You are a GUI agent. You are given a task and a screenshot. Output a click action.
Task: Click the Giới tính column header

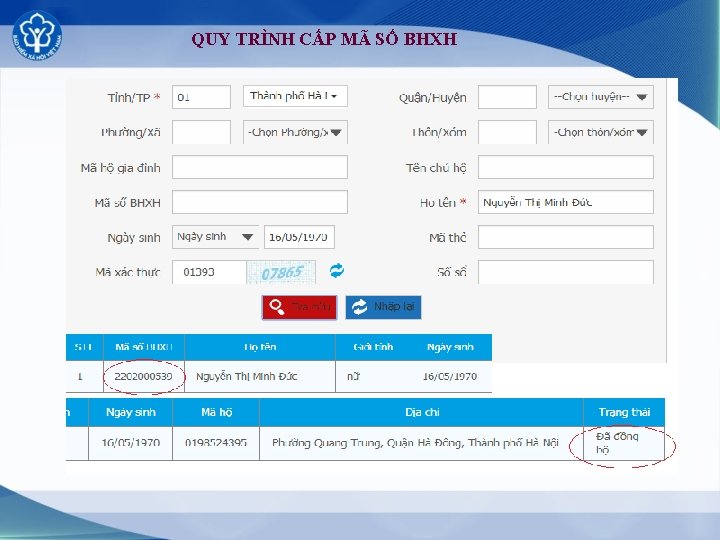tap(373, 347)
